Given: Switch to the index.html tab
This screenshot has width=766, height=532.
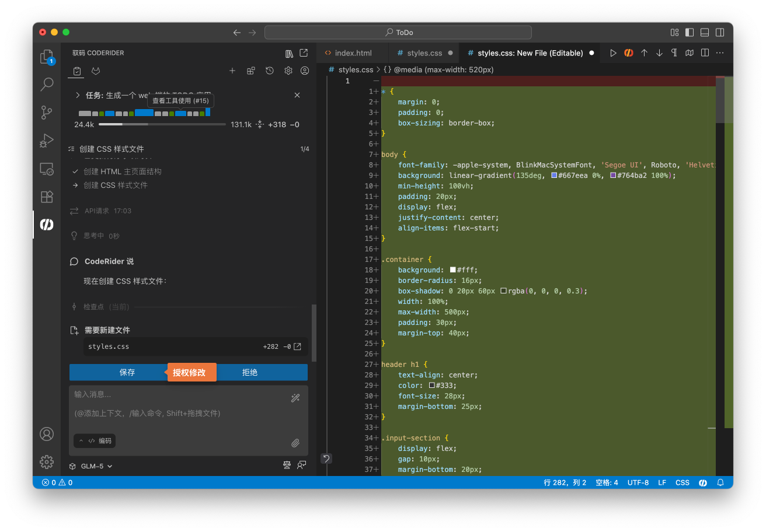Looking at the screenshot, I should click(353, 53).
